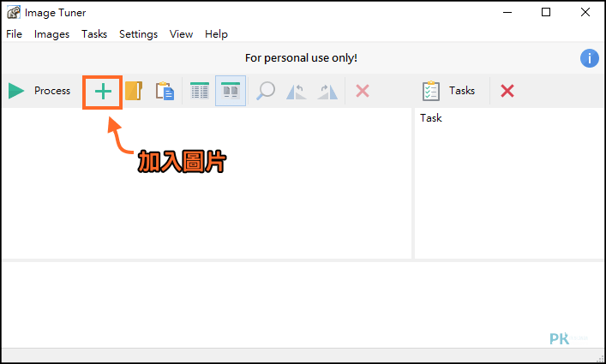Open the View menu
This screenshot has width=606, height=364.
click(x=181, y=34)
